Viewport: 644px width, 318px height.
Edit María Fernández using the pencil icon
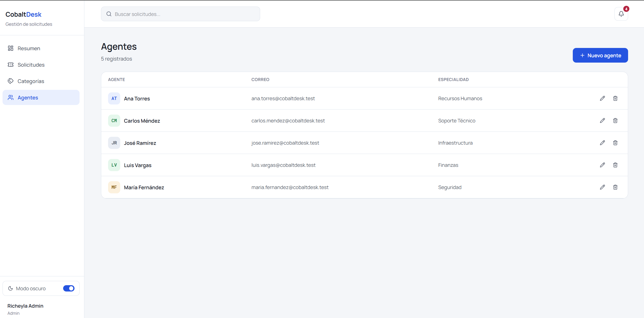[x=602, y=187]
